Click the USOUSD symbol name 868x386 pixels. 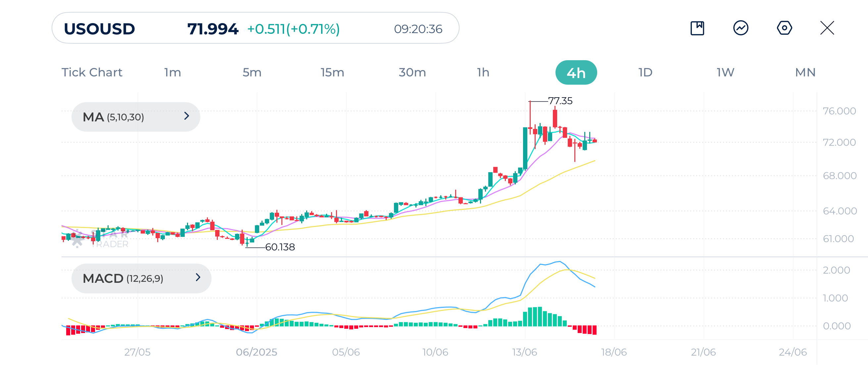pos(99,28)
